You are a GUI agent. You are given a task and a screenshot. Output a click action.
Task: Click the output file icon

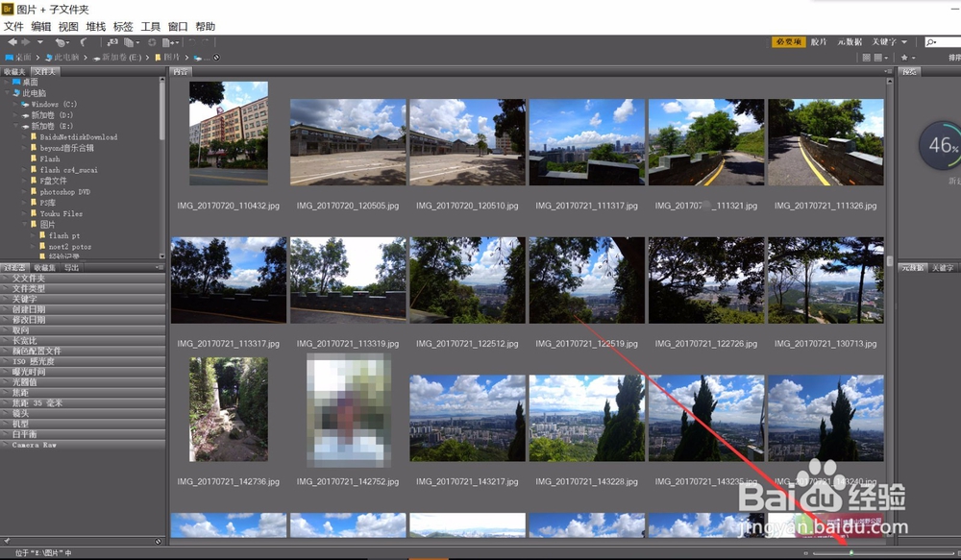tap(170, 42)
